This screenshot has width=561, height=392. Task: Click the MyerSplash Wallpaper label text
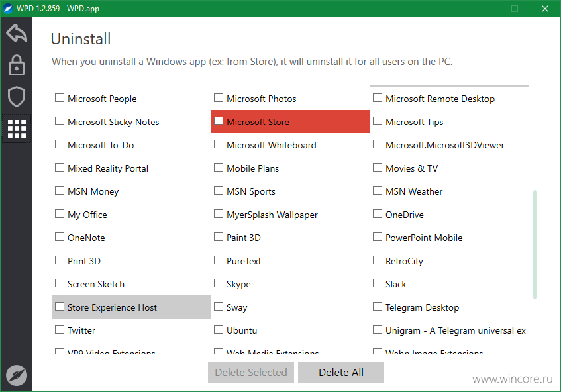point(272,215)
